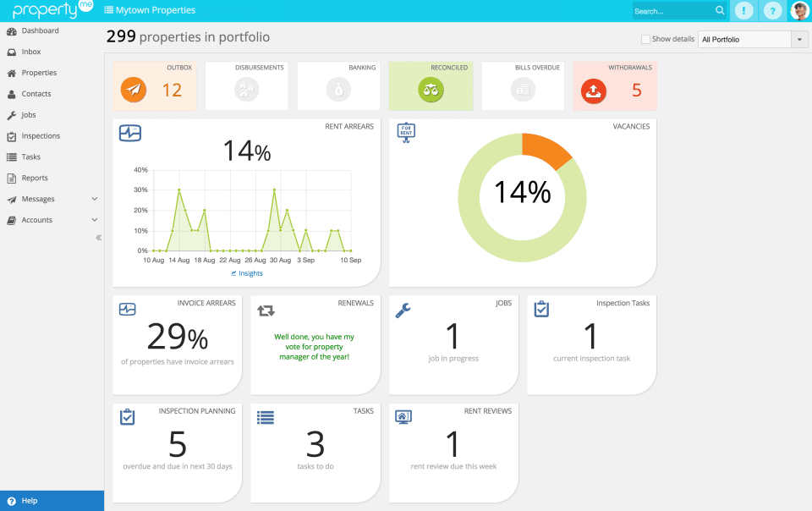
Task: Click the Jobs wrench icon
Action: (x=403, y=310)
